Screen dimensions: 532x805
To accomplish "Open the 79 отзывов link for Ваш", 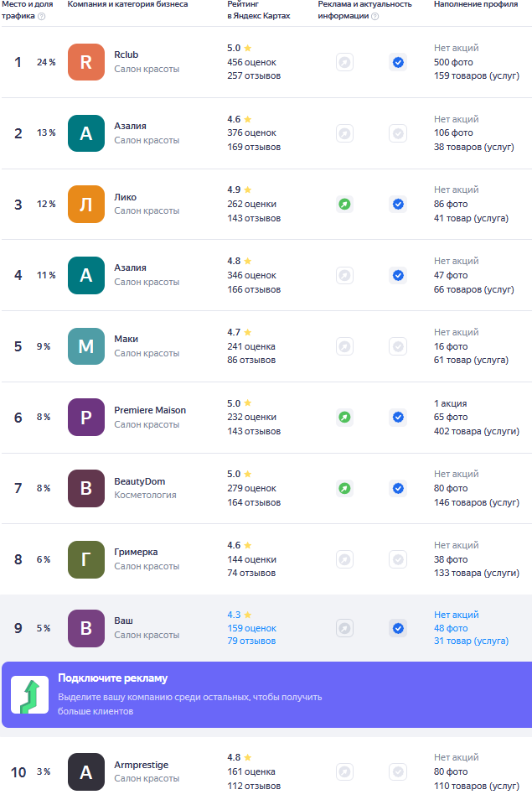I will [251, 641].
